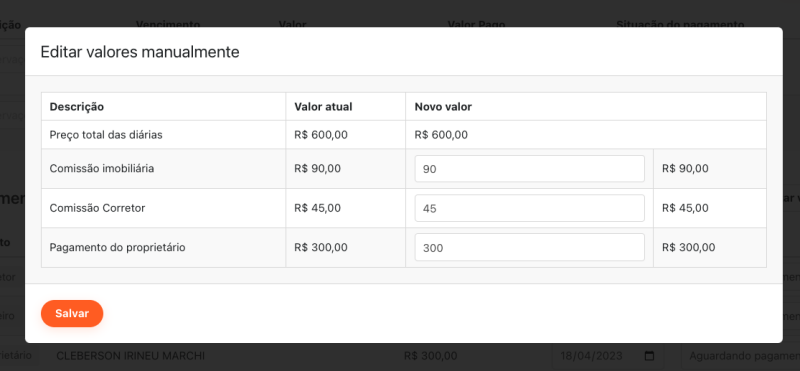Click the Situação do pagamento header behind modal
This screenshot has width=800, height=371.
point(680,24)
